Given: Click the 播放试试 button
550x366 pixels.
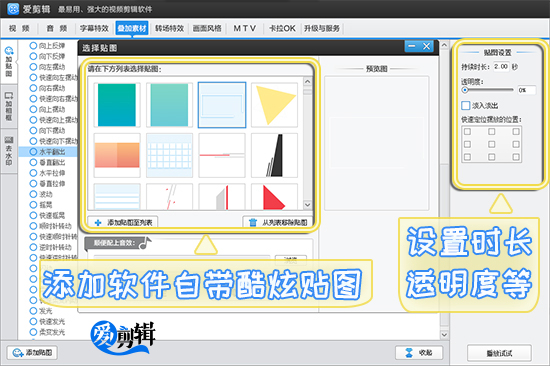Looking at the screenshot, I should click(x=499, y=353).
